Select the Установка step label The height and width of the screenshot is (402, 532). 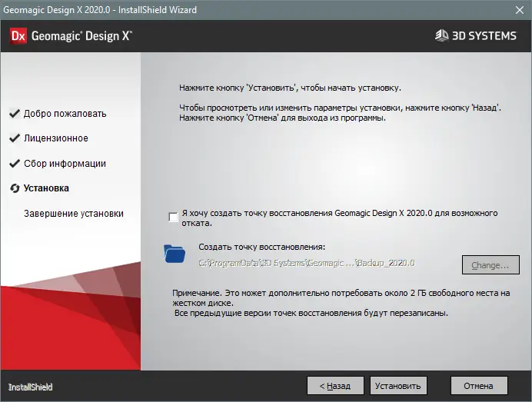coord(46,188)
